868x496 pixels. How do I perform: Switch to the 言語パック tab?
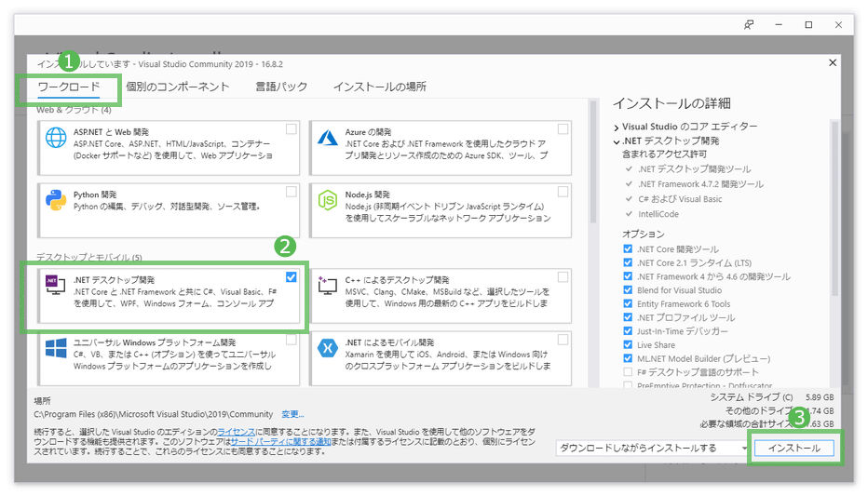[x=281, y=87]
